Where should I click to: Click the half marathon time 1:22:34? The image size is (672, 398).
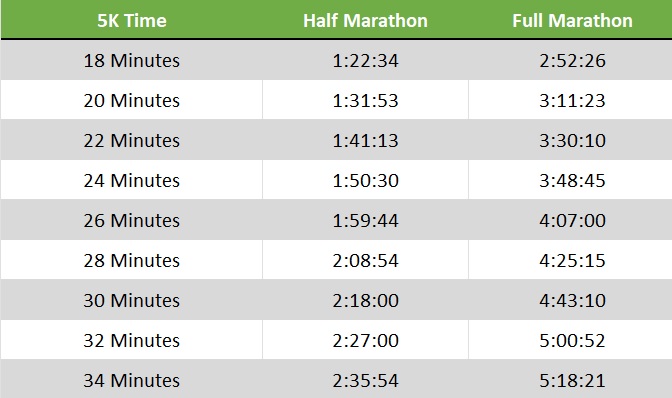pyautogui.click(x=365, y=60)
